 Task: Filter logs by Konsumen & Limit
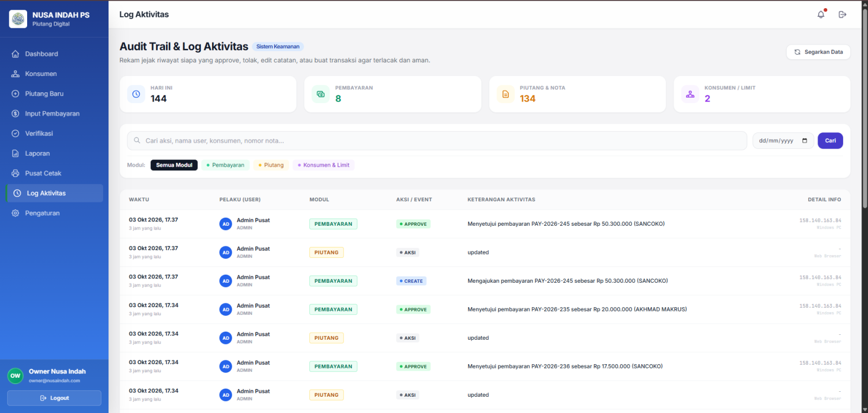pyautogui.click(x=323, y=165)
